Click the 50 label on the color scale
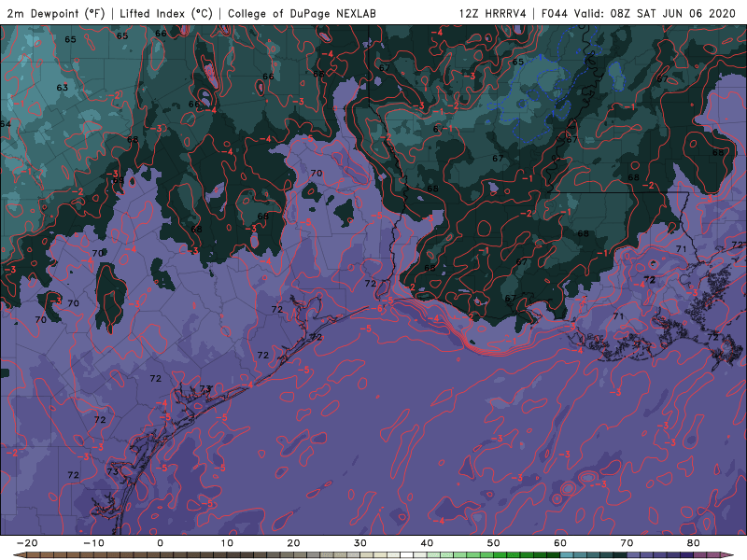747x560 pixels. (494, 543)
